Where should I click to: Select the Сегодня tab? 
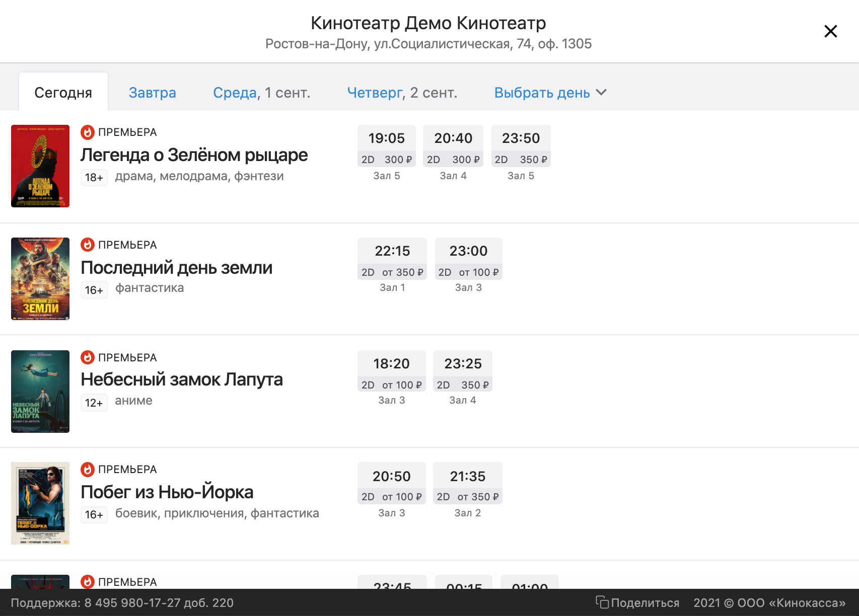tap(63, 93)
